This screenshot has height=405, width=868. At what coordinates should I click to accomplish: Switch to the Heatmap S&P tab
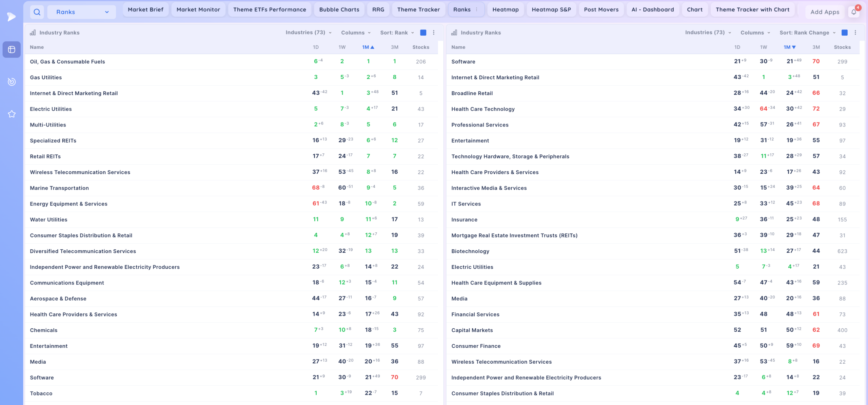tap(551, 9)
